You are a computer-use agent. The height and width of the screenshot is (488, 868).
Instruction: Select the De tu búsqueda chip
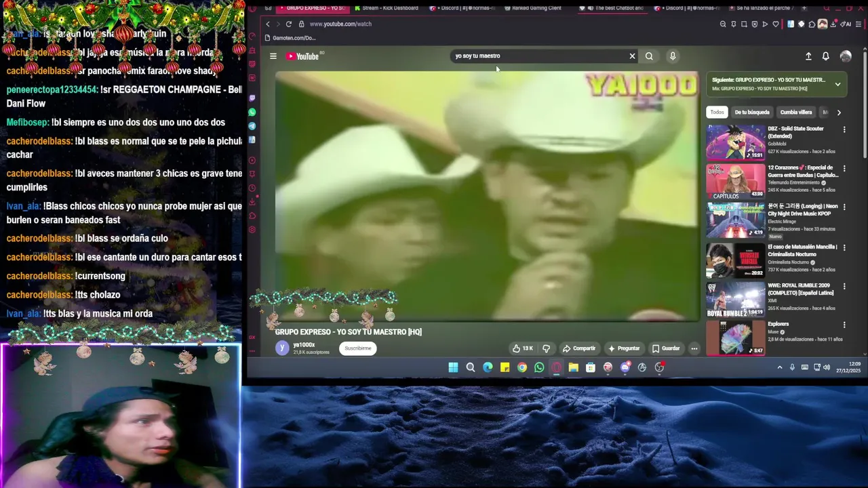click(752, 113)
